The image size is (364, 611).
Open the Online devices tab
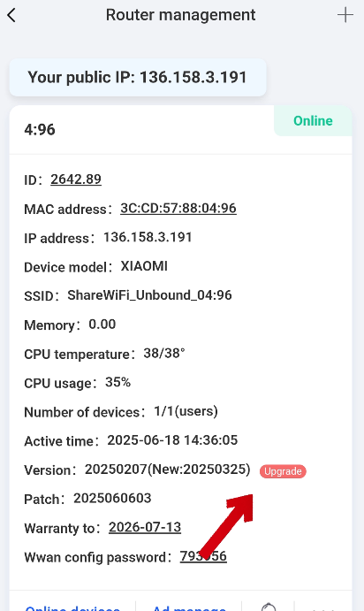coord(72,607)
